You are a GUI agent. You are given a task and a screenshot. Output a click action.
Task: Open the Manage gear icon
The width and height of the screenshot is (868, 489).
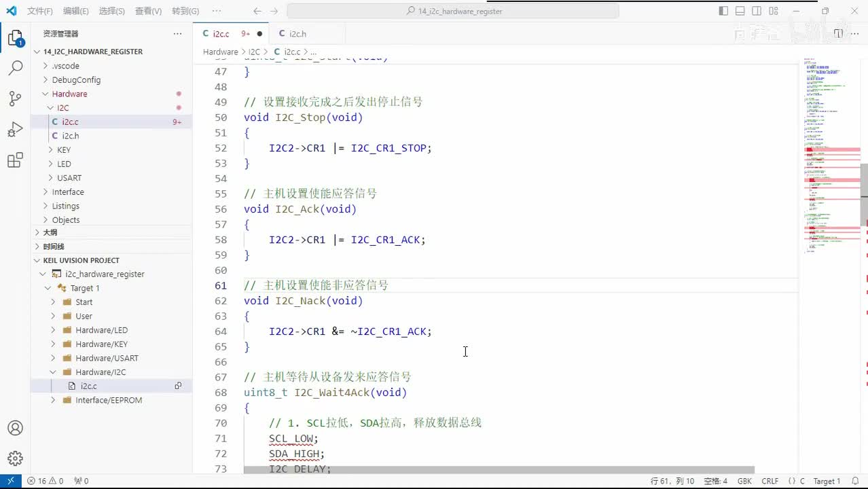click(15, 458)
